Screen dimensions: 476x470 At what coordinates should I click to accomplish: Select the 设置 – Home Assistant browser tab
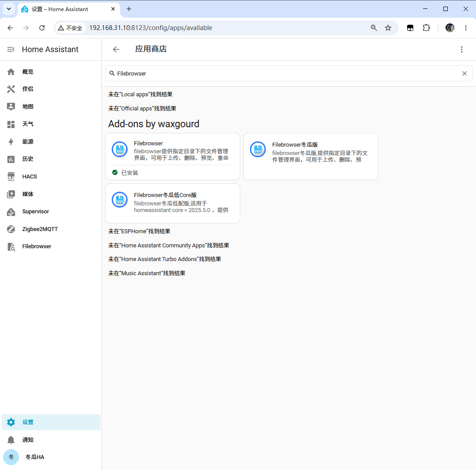[68, 9]
